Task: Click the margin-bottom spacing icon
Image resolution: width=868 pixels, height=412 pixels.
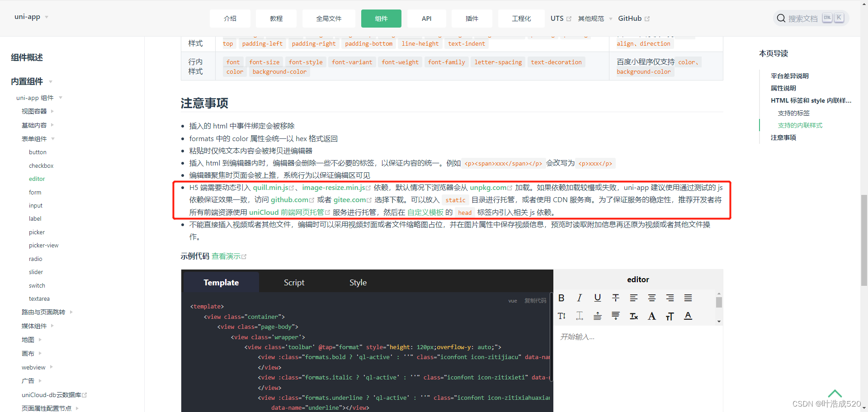Action: coord(615,316)
